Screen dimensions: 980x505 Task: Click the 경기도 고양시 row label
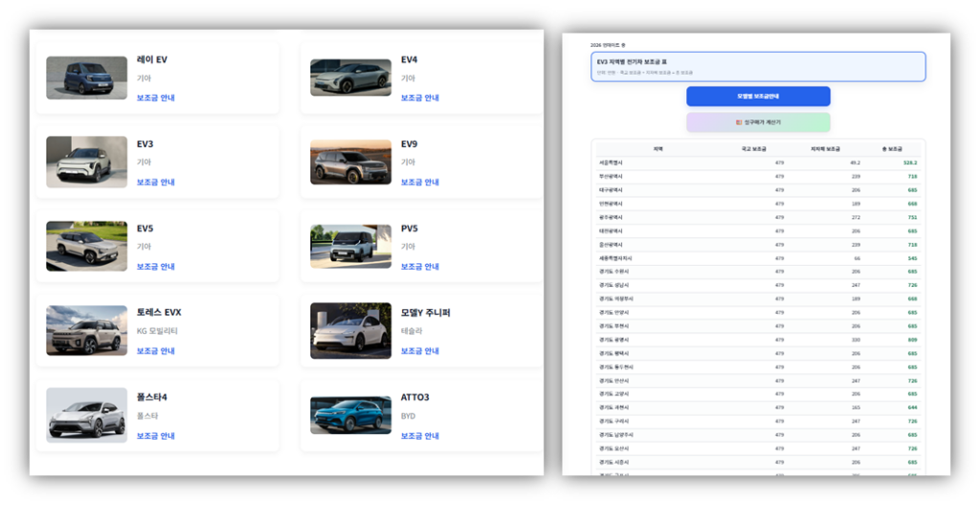point(613,394)
